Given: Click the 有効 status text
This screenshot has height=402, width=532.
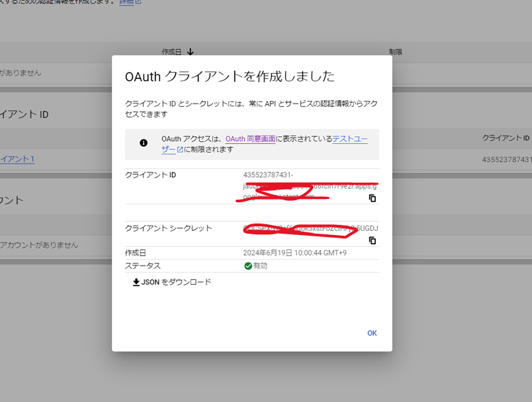Looking at the screenshot, I should click(261, 266).
